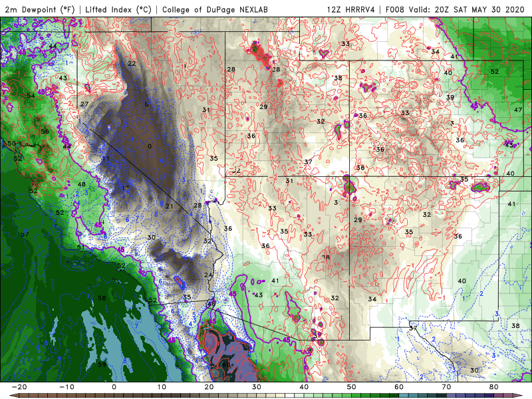Click the dewpoint value 11 on the map

(x=106, y=158)
